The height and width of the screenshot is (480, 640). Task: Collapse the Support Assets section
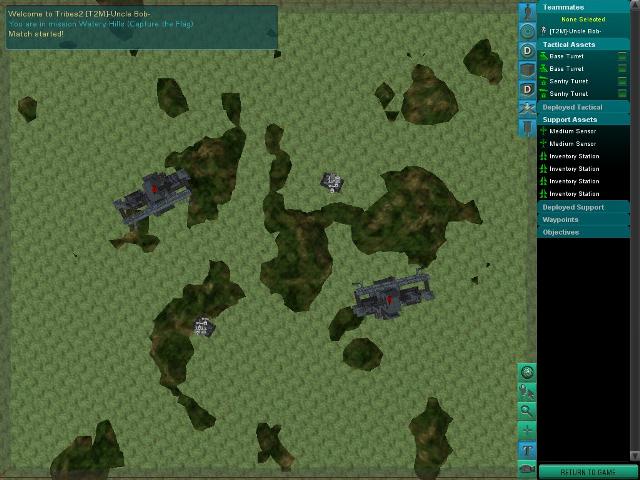[x=583, y=119]
